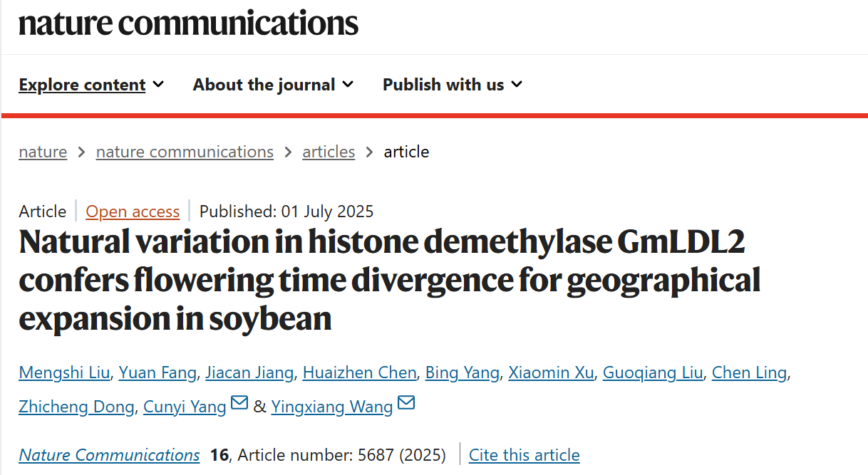Click the nature communications logo
The width and height of the screenshot is (868, 475).
188,23
